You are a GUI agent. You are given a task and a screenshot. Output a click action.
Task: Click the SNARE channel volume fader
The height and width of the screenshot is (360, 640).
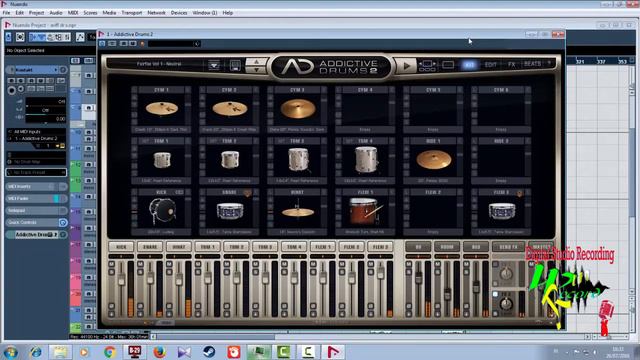click(x=150, y=278)
